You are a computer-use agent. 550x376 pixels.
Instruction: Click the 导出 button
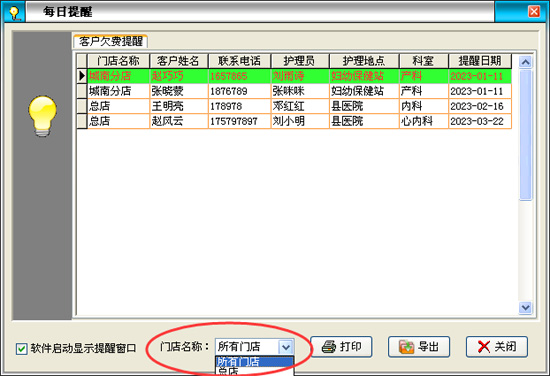point(419,347)
